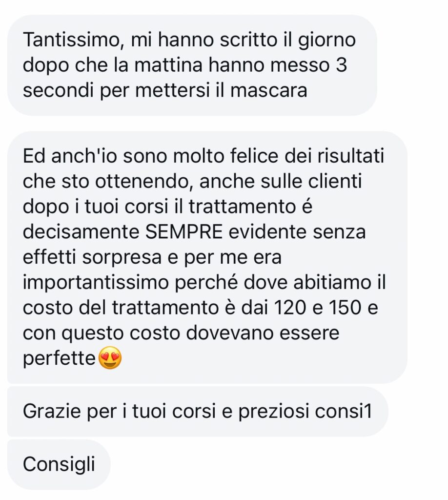Click the word "sorpresa" in the long message
Viewport: 448px width, 500px height.
point(122,258)
